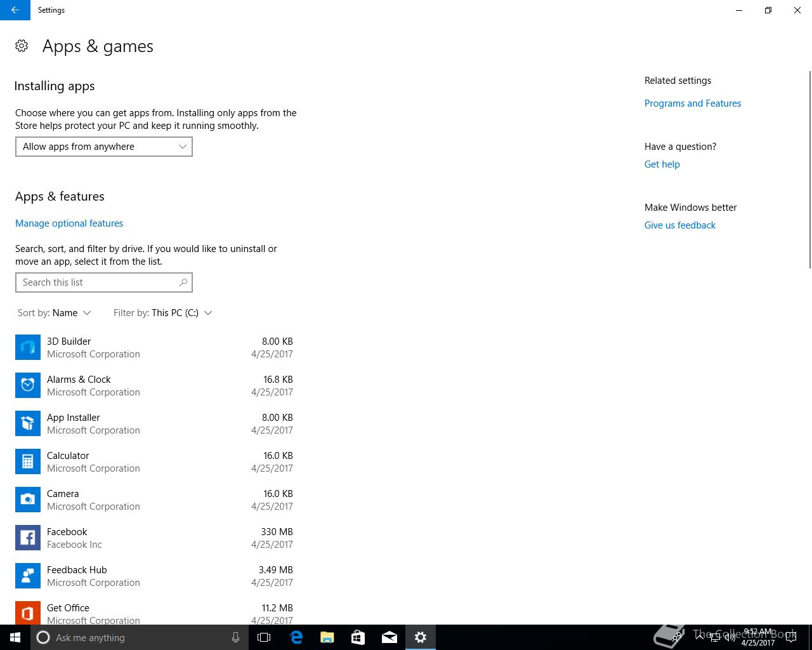Click the 330 MB size of Facebook
This screenshot has height=650, width=812.
click(277, 532)
